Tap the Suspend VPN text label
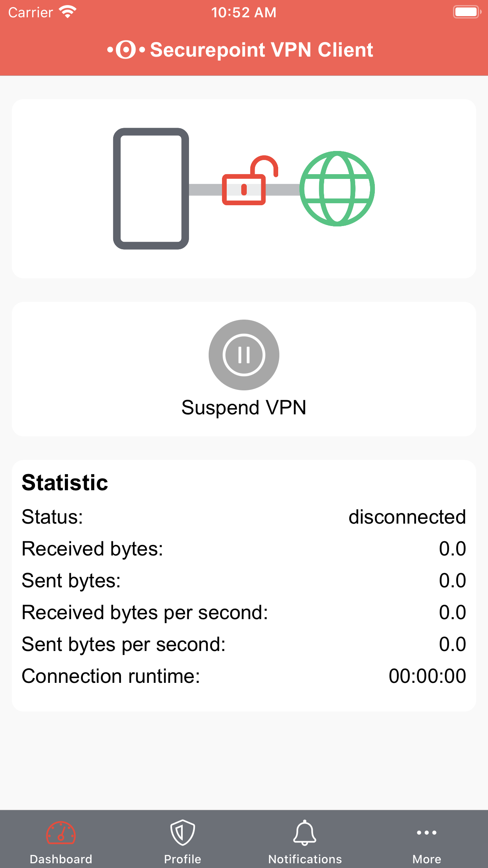The width and height of the screenshot is (488, 868). click(244, 407)
